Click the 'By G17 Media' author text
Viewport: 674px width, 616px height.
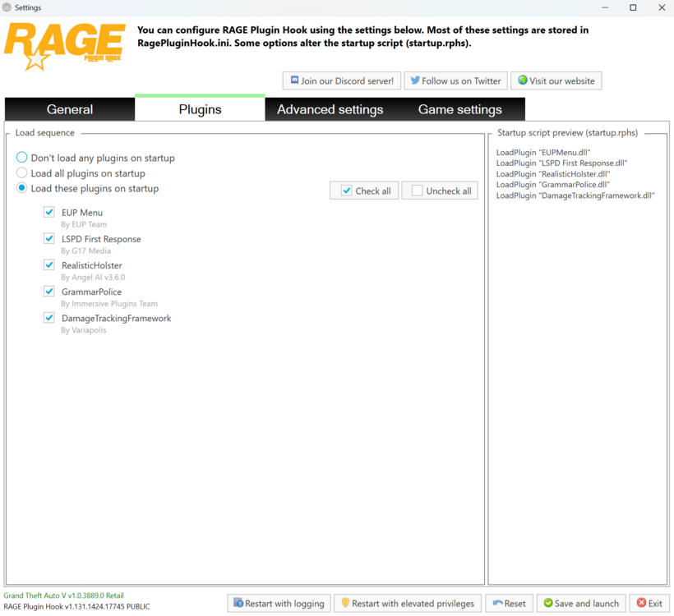tap(85, 251)
